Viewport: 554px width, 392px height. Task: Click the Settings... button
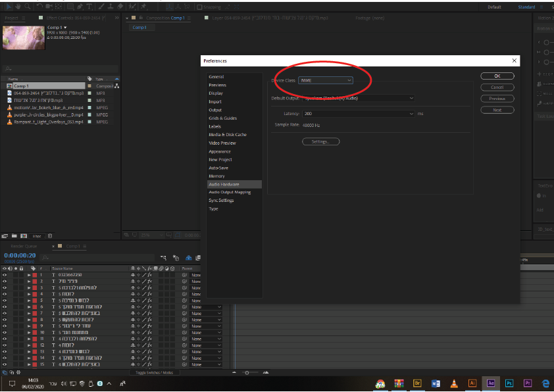[321, 141]
